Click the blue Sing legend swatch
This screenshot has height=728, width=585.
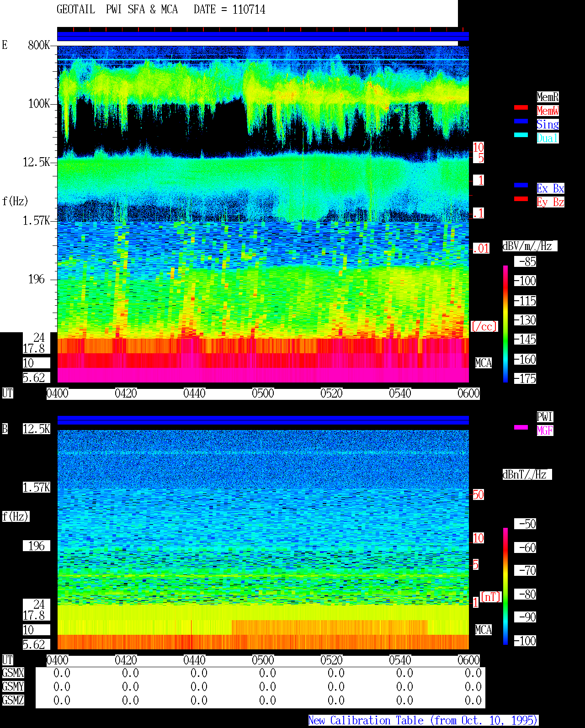coord(521,121)
